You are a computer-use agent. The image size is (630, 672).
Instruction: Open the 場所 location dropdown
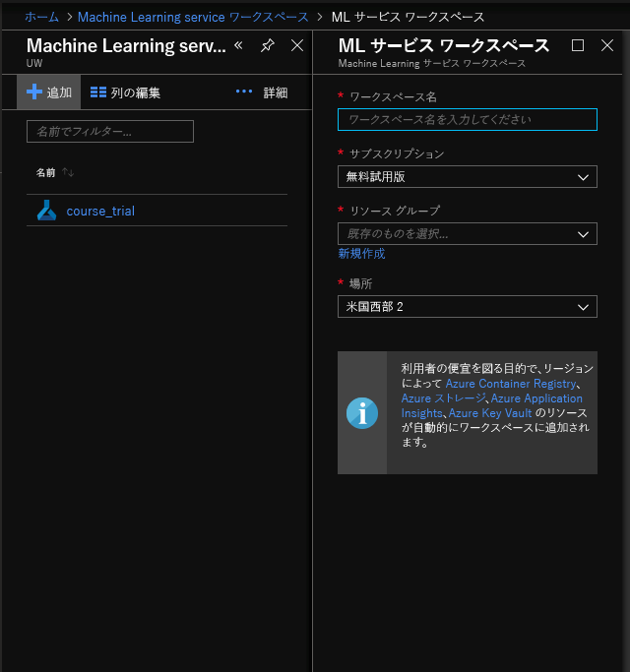(x=468, y=306)
